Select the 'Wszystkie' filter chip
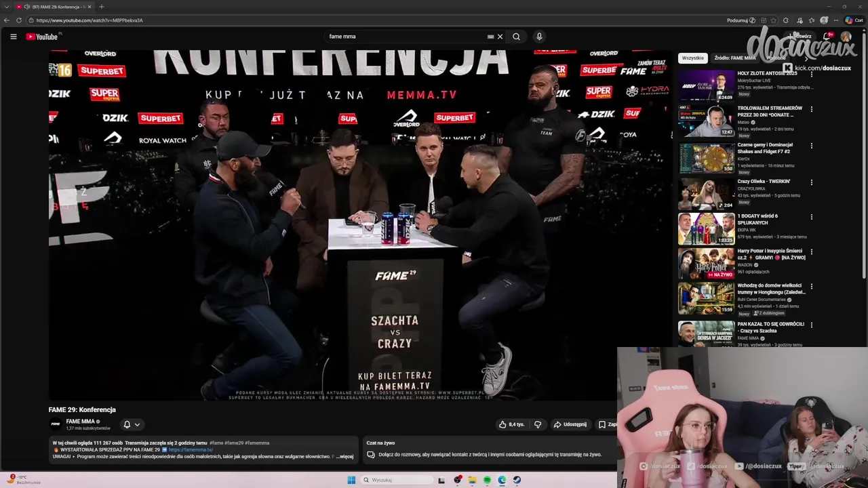This screenshot has width=868, height=488. click(693, 58)
